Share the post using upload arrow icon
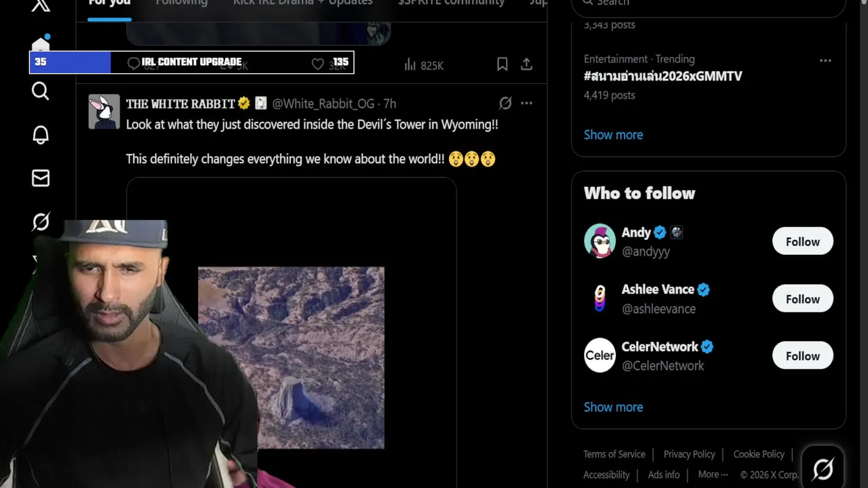 [526, 64]
